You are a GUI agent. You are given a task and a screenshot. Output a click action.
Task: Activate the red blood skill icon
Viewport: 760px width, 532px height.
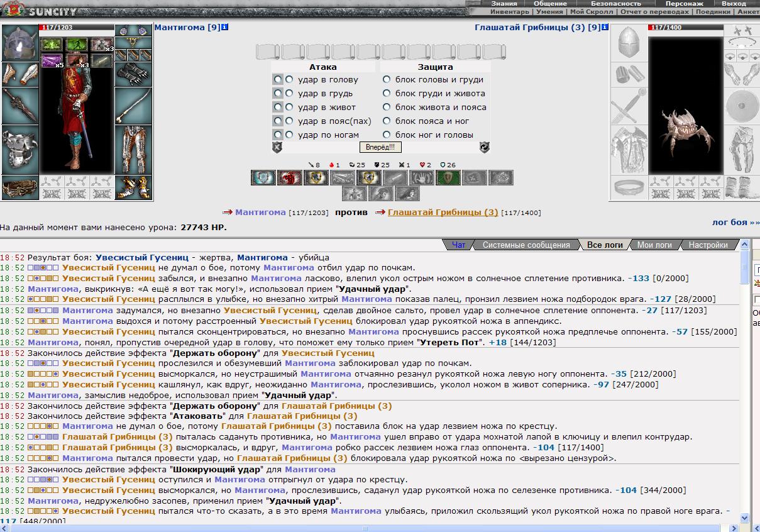click(289, 178)
